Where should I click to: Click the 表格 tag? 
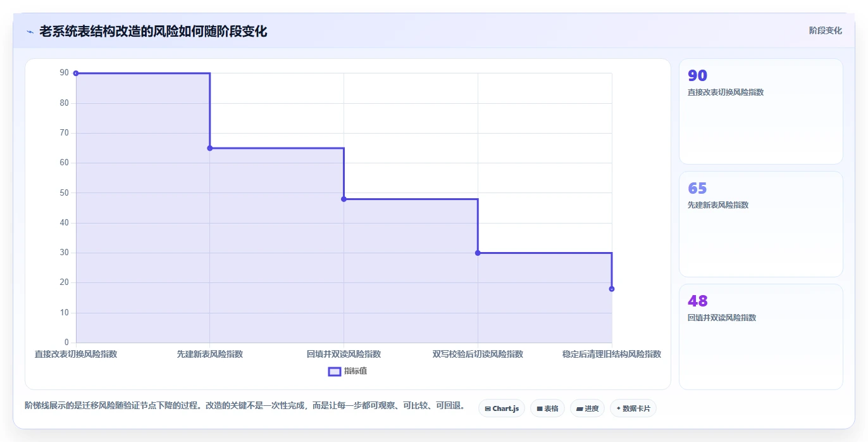547,408
